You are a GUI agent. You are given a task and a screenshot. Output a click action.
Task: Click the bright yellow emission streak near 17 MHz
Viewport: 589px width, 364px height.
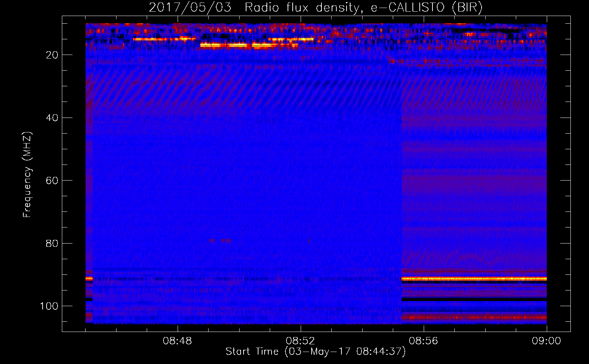tap(249, 45)
